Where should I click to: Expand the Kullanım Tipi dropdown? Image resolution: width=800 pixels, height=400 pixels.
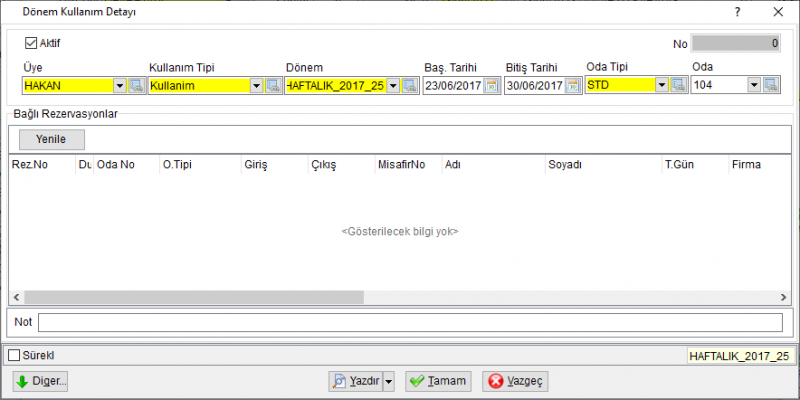257,86
